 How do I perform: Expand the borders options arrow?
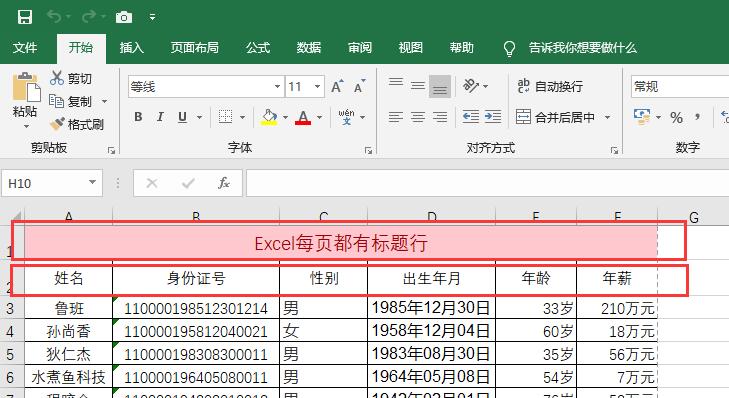pos(242,117)
